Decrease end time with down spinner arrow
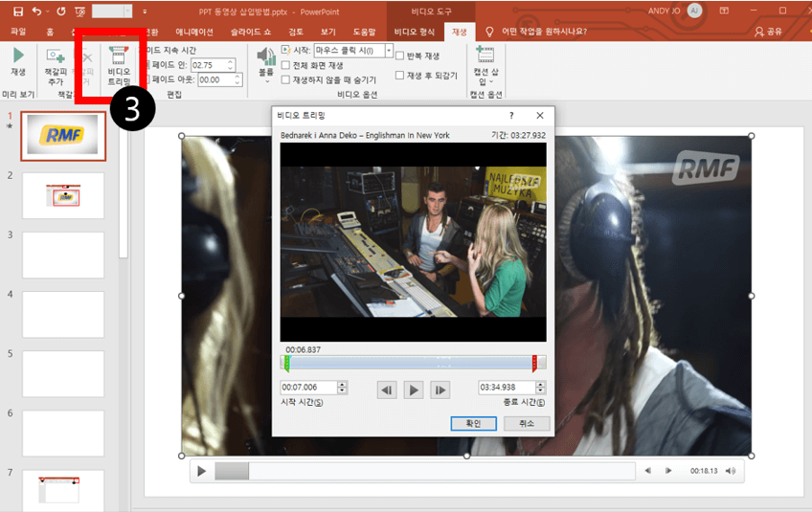Viewport: 812px width, 512px height. click(x=541, y=390)
